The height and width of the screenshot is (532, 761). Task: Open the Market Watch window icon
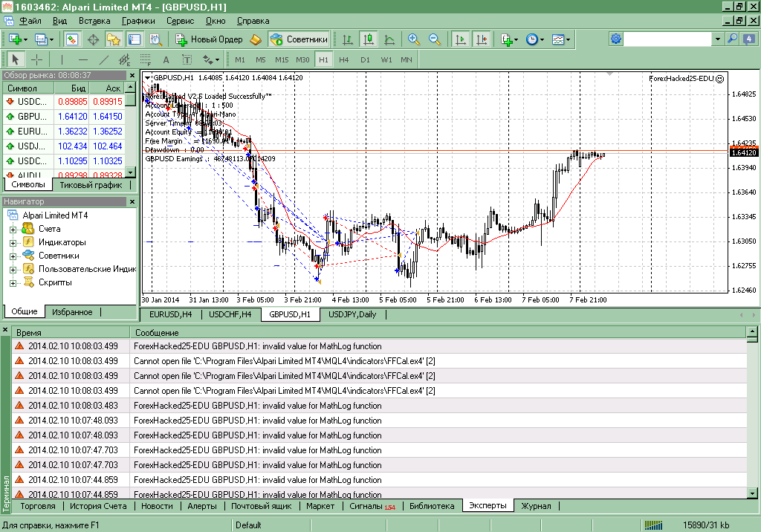click(x=72, y=39)
